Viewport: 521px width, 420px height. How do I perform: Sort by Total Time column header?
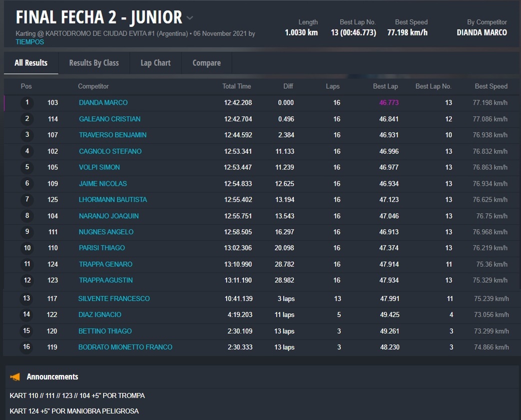(236, 86)
